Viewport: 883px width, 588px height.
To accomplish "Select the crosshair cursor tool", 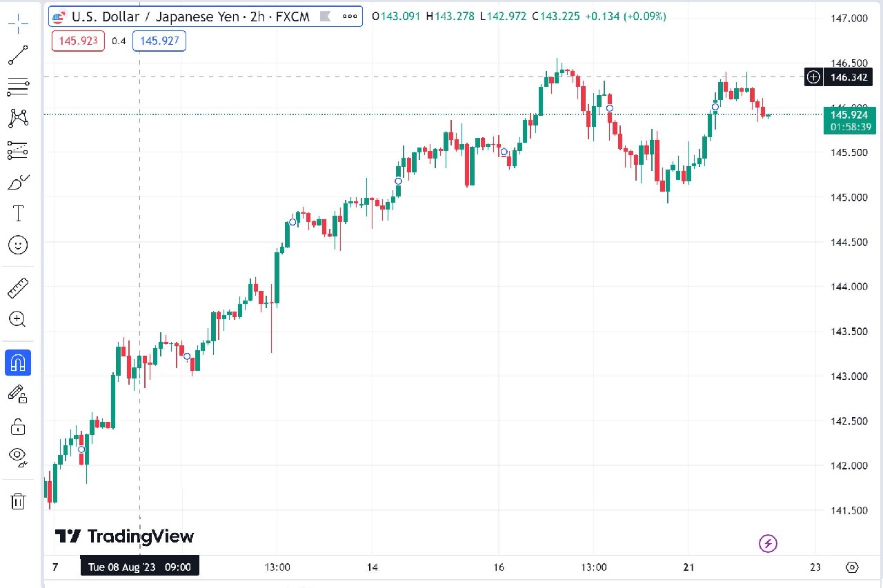I will (18, 23).
